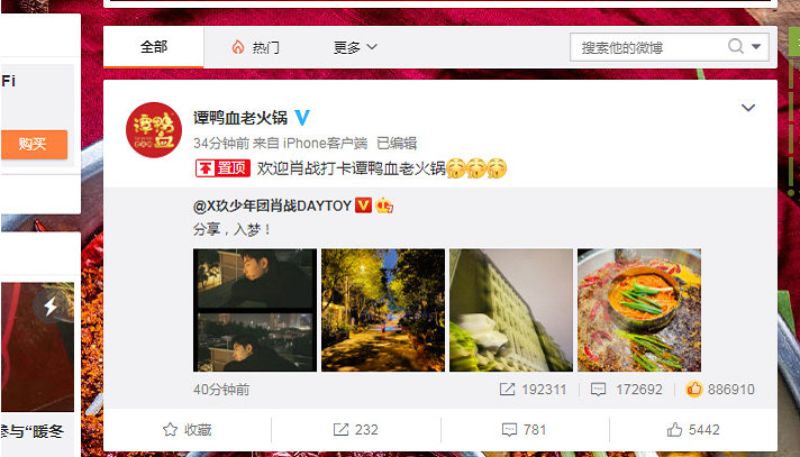Click the orange V badge beside DAYTOY
Viewport: 800px width, 457px height.
[363, 205]
